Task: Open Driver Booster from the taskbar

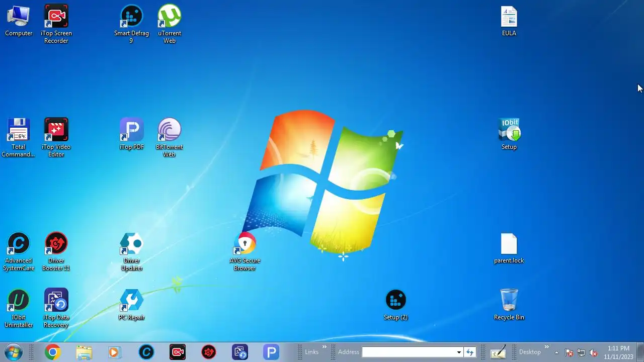Action: [x=209, y=352]
